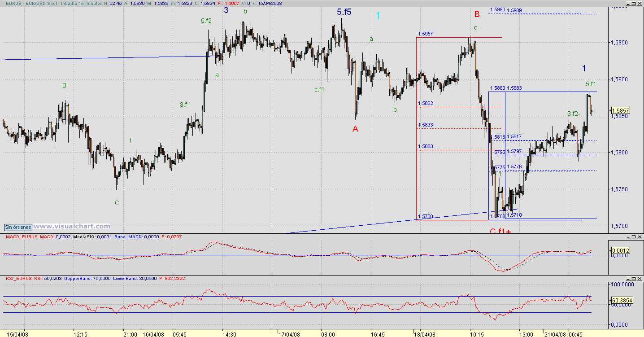Click the "1.5710" level label
The height and width of the screenshot is (337, 644).
(514, 215)
